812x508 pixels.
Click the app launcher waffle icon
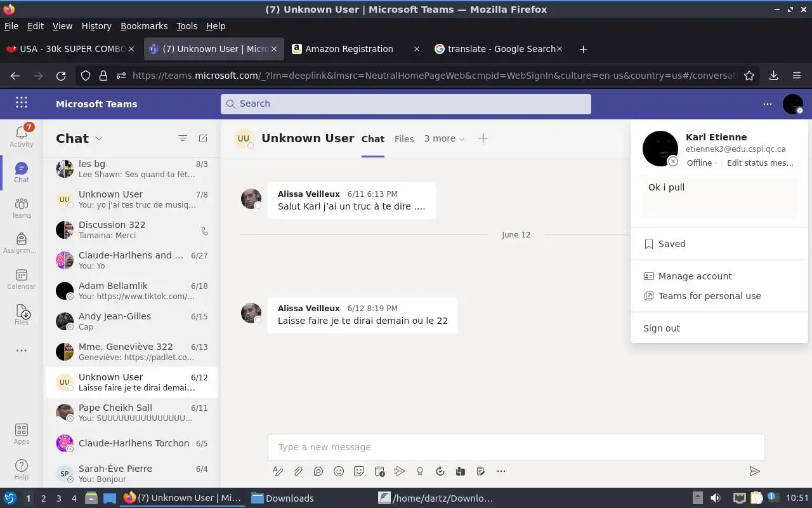point(22,103)
